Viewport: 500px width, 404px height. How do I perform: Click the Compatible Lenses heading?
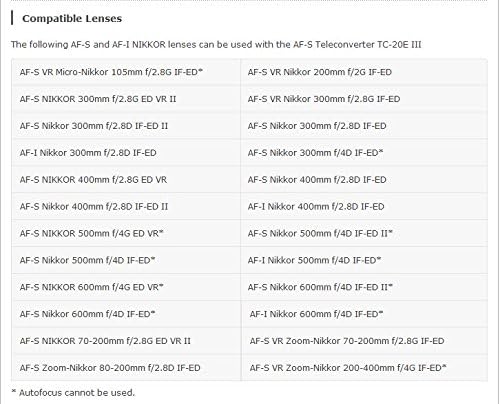(x=72, y=18)
